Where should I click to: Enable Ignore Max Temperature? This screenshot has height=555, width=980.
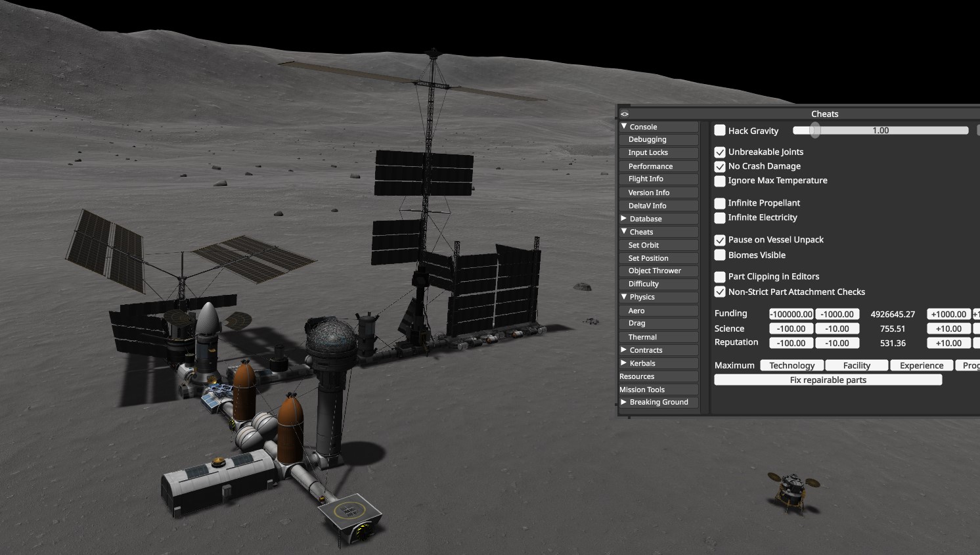click(x=719, y=181)
